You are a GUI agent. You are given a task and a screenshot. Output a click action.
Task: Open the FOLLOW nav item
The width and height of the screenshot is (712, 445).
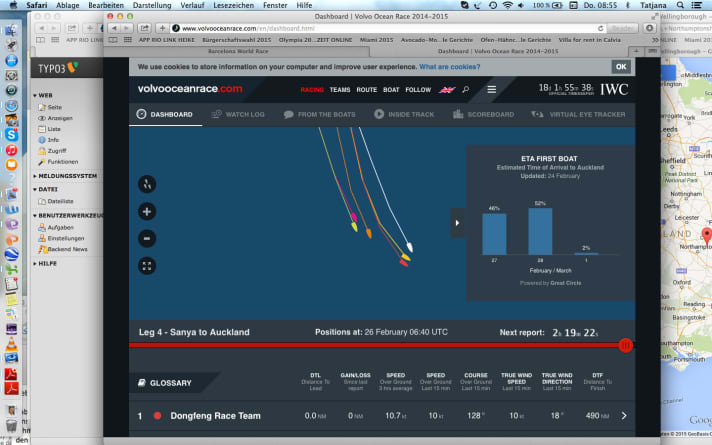418,90
